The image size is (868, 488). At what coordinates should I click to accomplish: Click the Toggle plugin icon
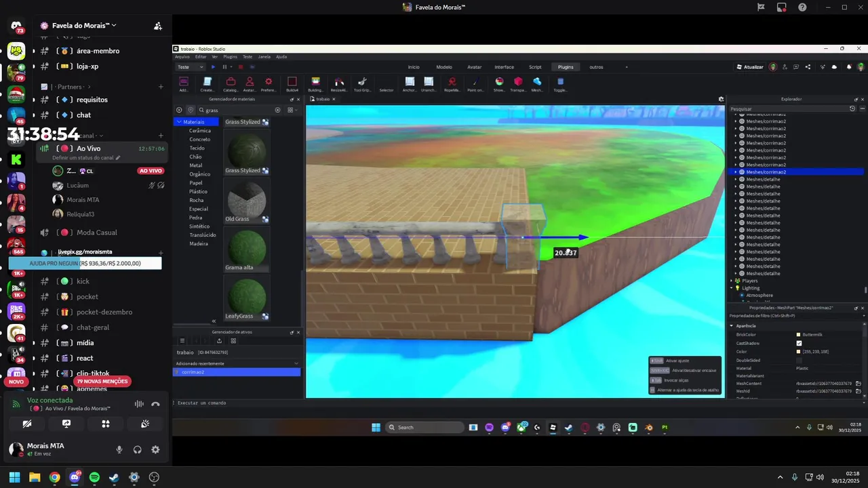click(560, 84)
